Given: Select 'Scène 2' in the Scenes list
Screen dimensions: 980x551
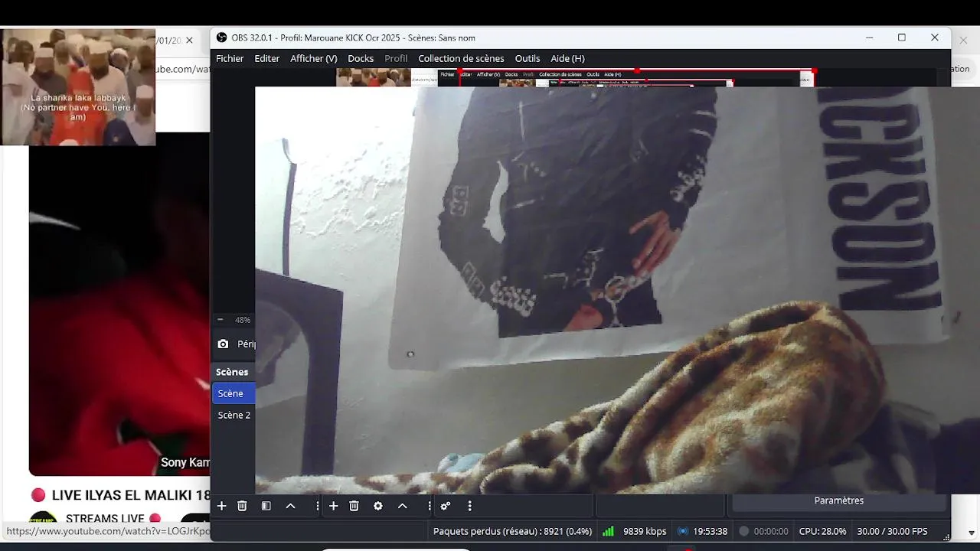Looking at the screenshot, I should click(234, 415).
